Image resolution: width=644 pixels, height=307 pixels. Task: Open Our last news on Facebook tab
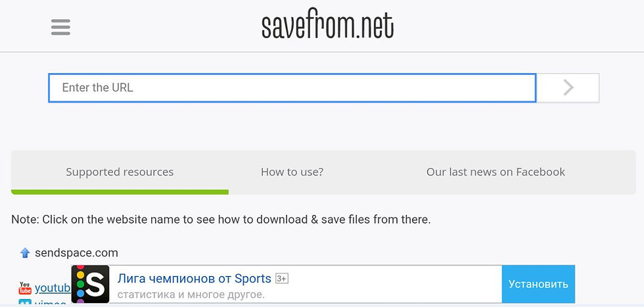coord(495,172)
